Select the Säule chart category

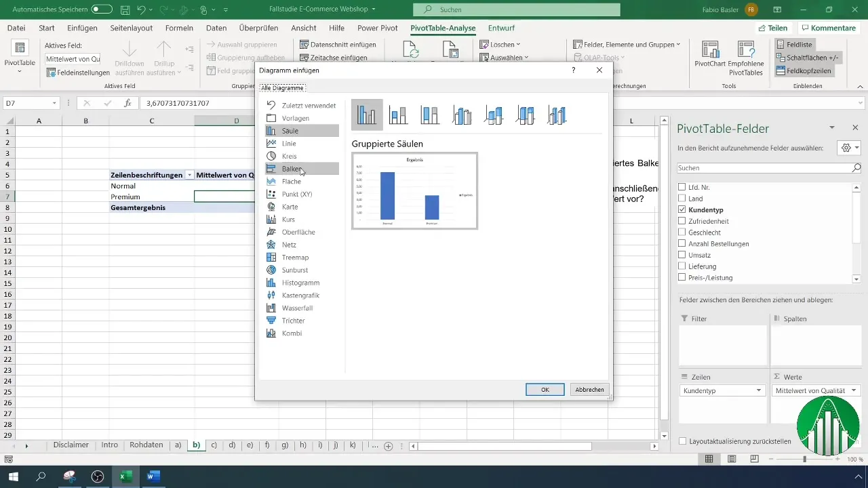pyautogui.click(x=302, y=131)
